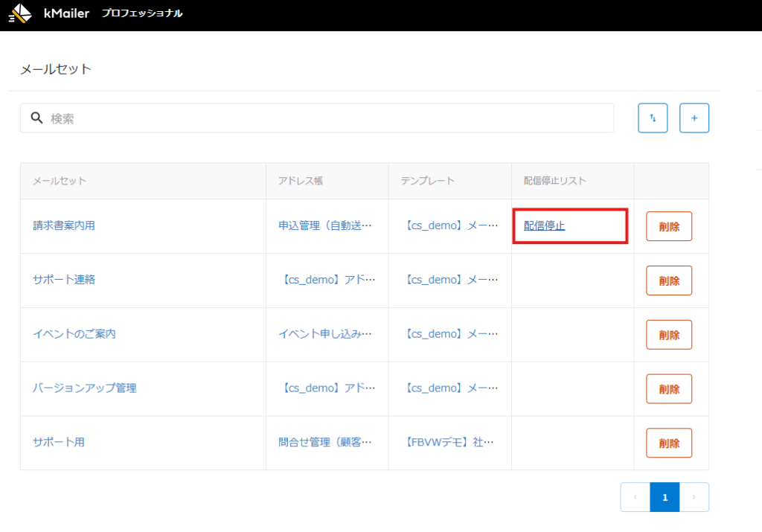762x532 pixels.
Task: Go to next page with right chevron
Action: coord(694,497)
